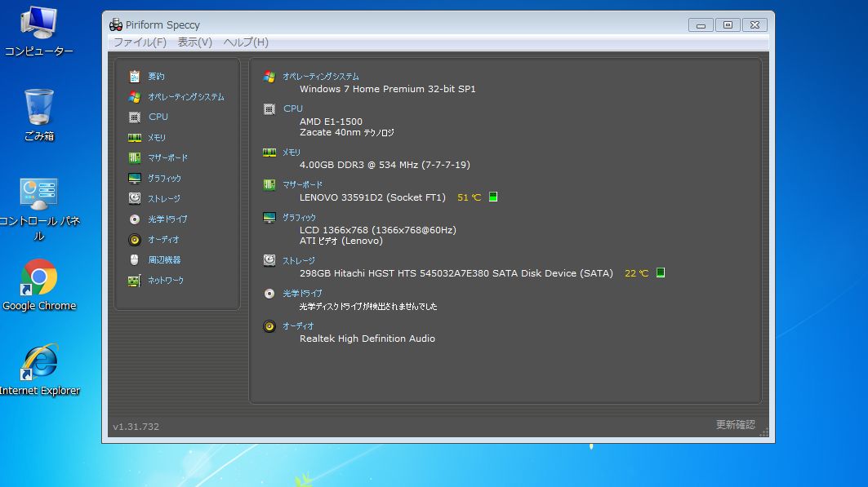Open the 要約 summary sidebar icon
Image resolution: width=868 pixels, height=487 pixels.
click(x=134, y=77)
